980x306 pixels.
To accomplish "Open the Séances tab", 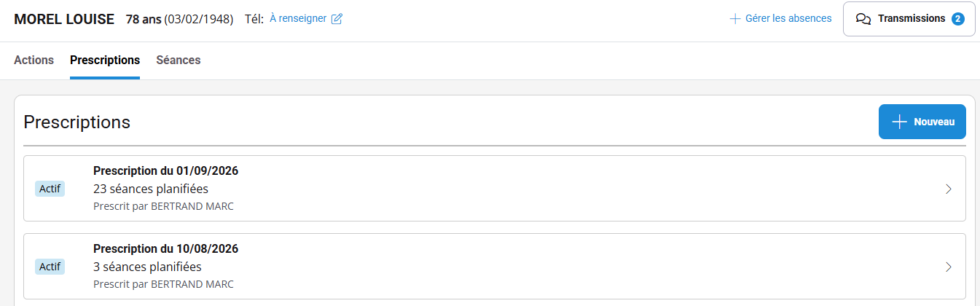I will [x=179, y=60].
